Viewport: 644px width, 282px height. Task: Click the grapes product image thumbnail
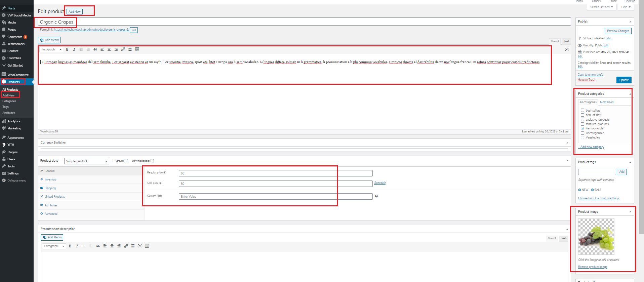pos(596,237)
